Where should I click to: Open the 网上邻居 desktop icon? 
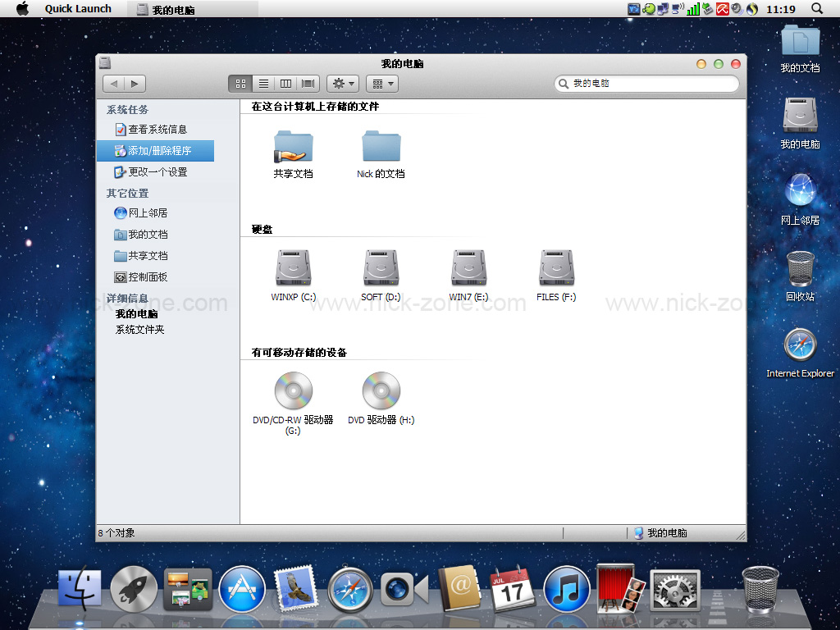point(800,199)
